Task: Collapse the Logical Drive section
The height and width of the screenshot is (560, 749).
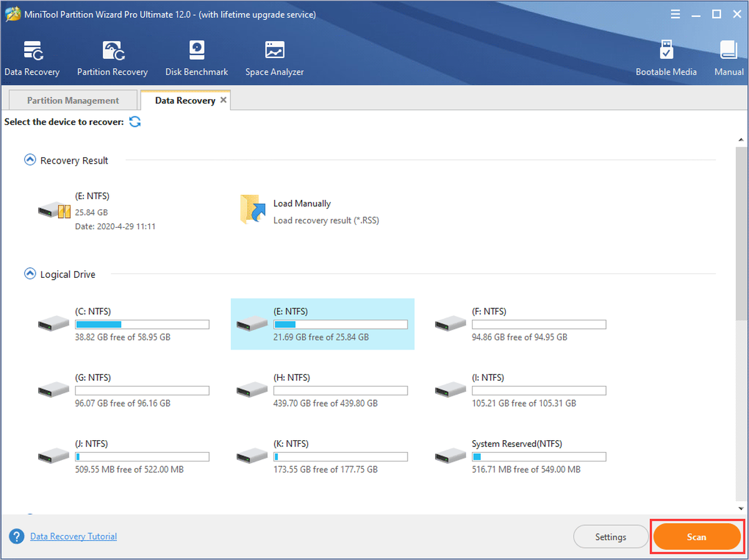Action: click(29, 273)
